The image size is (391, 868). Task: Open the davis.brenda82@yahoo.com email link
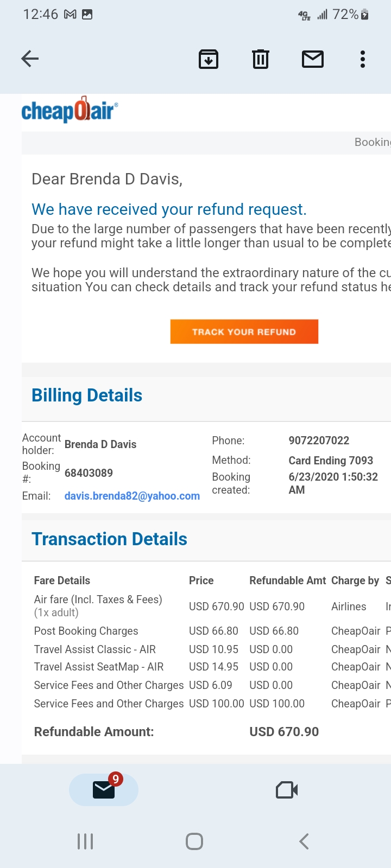click(x=132, y=496)
